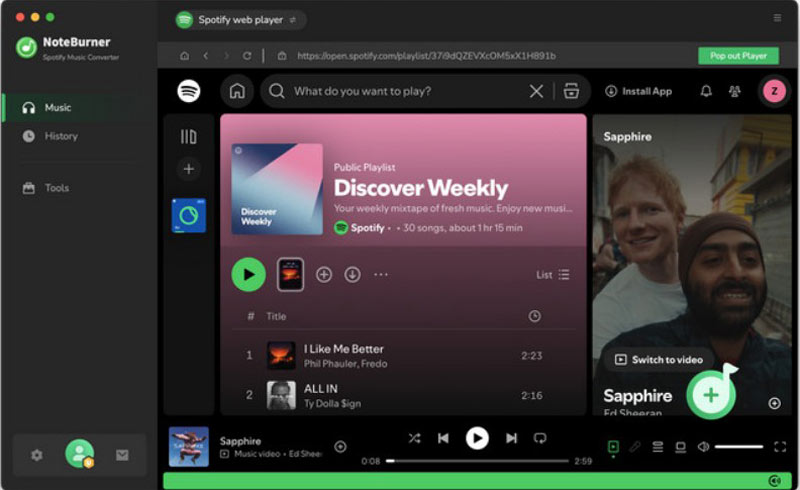Open the mail feedback icon
This screenshot has width=800, height=490.
click(x=122, y=455)
